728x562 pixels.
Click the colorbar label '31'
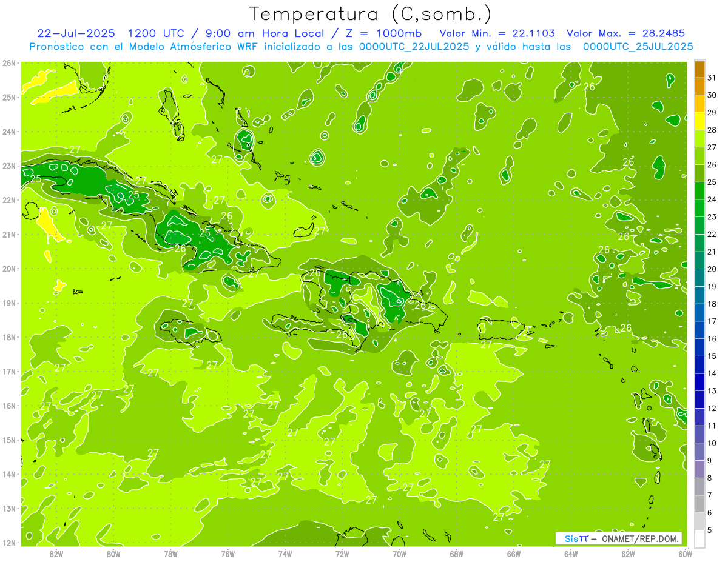tap(712, 78)
